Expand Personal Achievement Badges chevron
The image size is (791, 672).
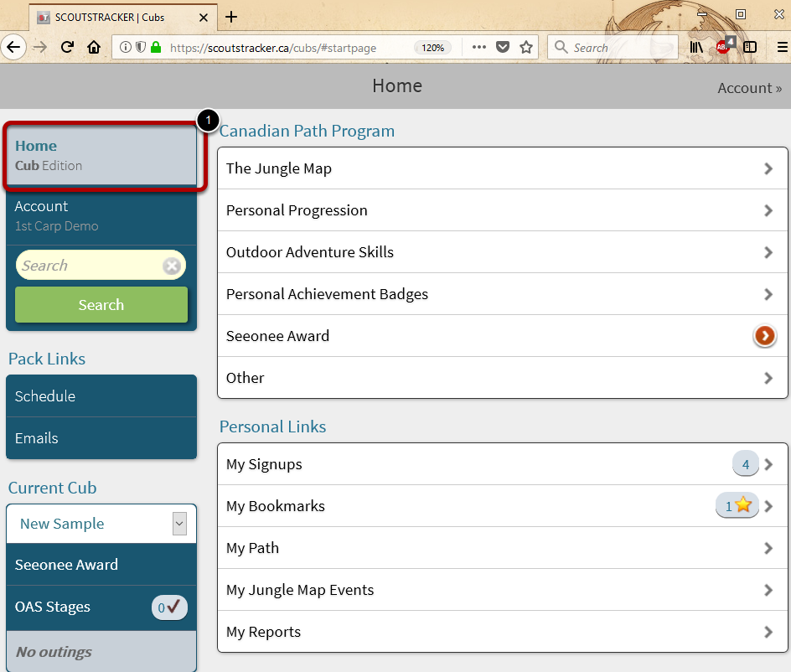tap(768, 294)
